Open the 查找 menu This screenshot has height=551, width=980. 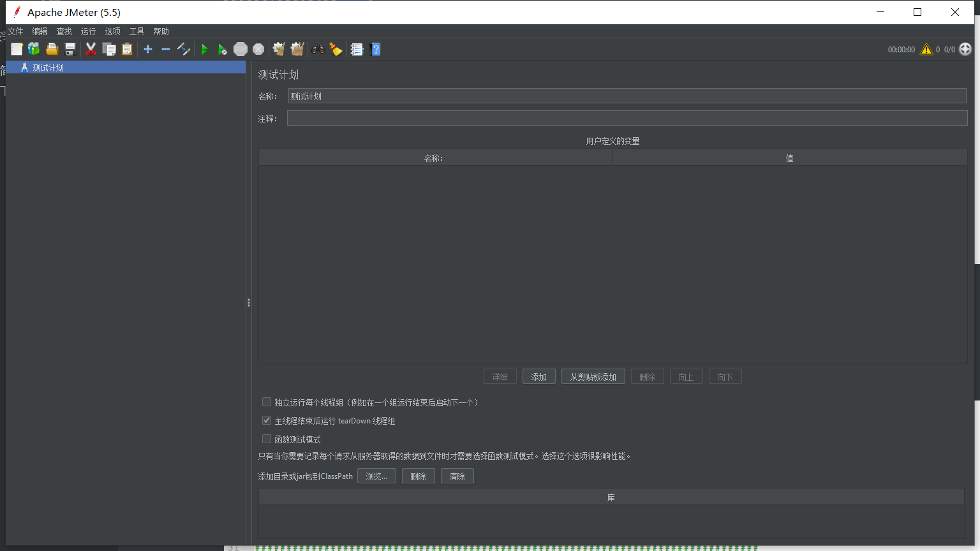point(64,31)
